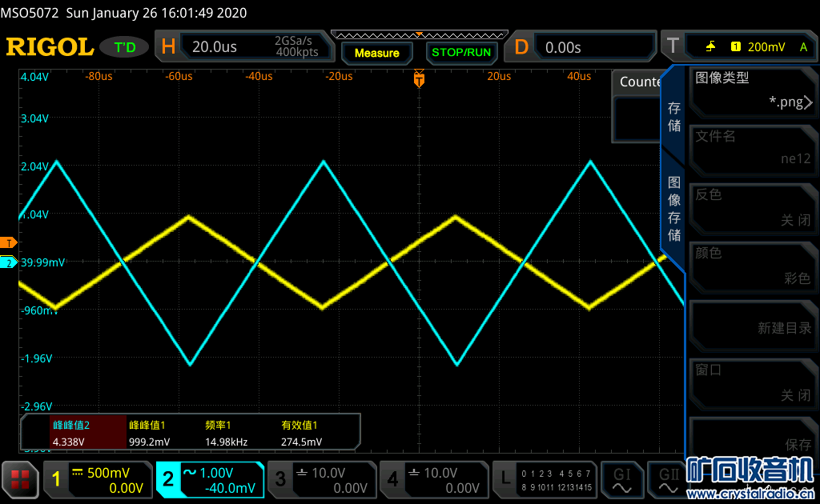
Task: Toggle channel 2 with 1.00V scale
Action: coord(210,479)
